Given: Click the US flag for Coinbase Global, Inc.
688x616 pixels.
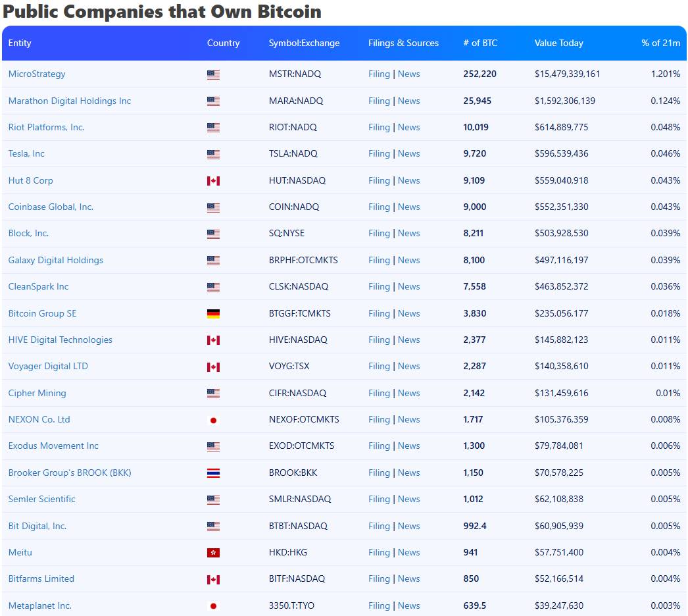Looking at the screenshot, I should point(213,207).
